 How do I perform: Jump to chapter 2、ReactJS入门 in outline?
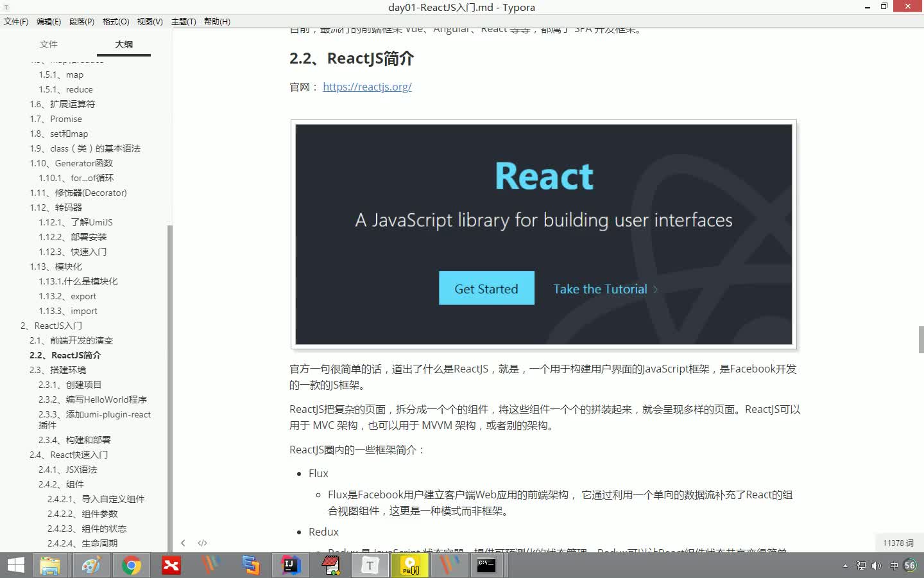(x=51, y=326)
